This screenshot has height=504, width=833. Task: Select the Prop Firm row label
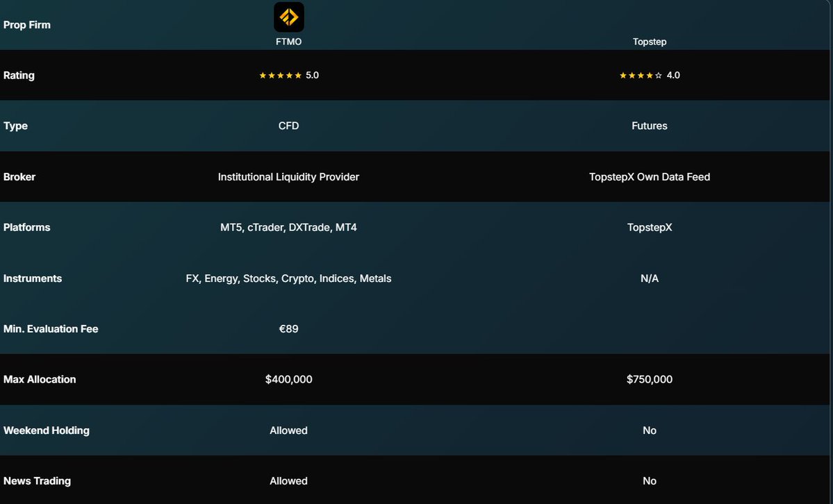tap(27, 25)
